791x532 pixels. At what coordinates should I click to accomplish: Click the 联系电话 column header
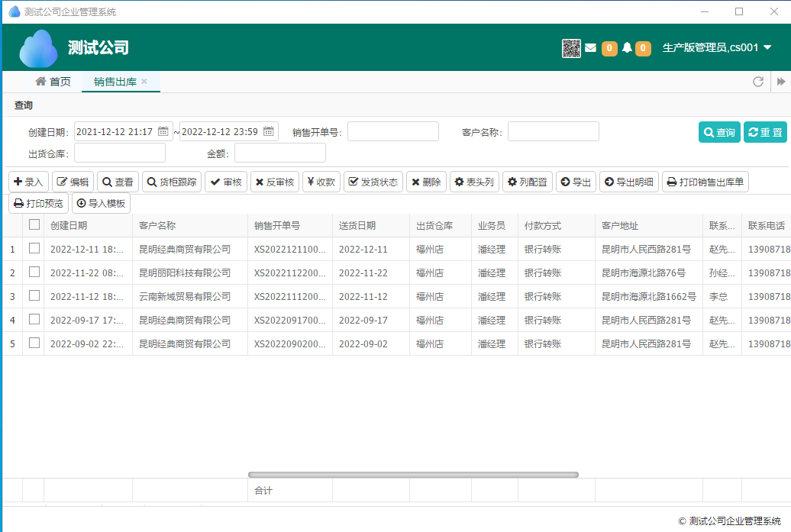(x=767, y=225)
